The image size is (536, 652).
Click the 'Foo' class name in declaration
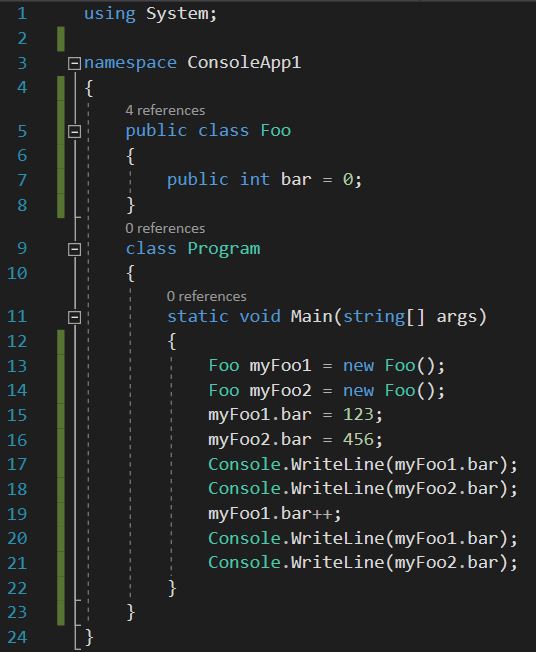(x=276, y=131)
